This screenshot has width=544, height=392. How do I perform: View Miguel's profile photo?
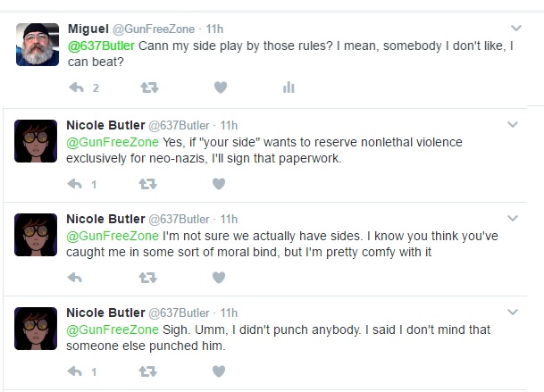[38, 45]
